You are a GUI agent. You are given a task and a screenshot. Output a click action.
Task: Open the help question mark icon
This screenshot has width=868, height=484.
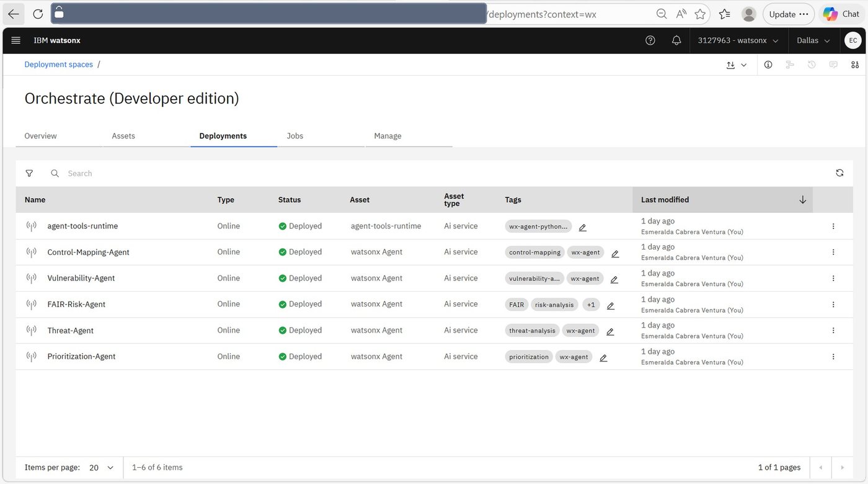[x=650, y=40]
